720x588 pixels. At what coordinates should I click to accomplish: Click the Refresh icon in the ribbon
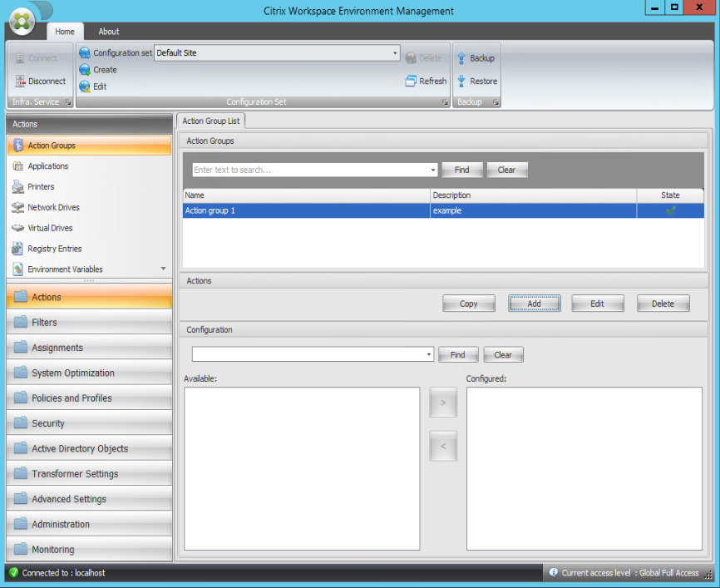coord(411,82)
